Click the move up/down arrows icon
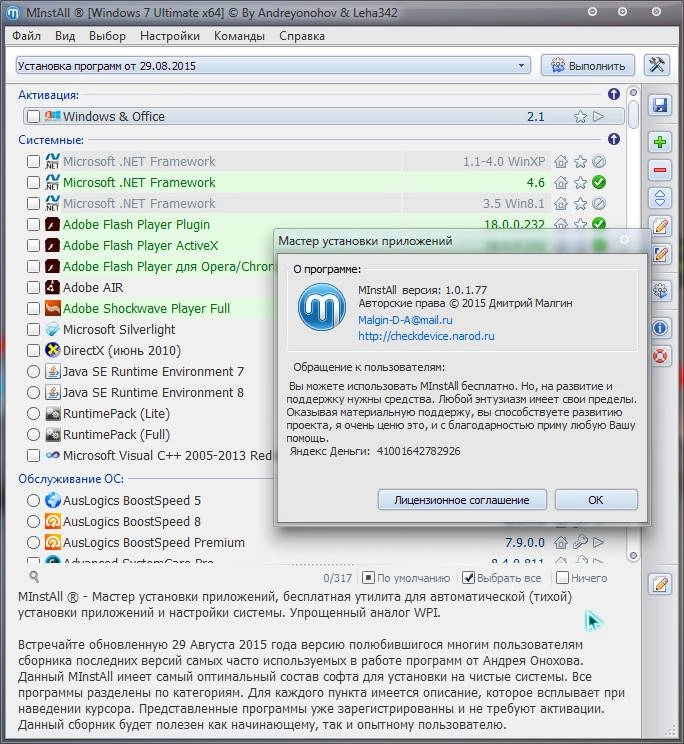The image size is (684, 744). click(660, 198)
